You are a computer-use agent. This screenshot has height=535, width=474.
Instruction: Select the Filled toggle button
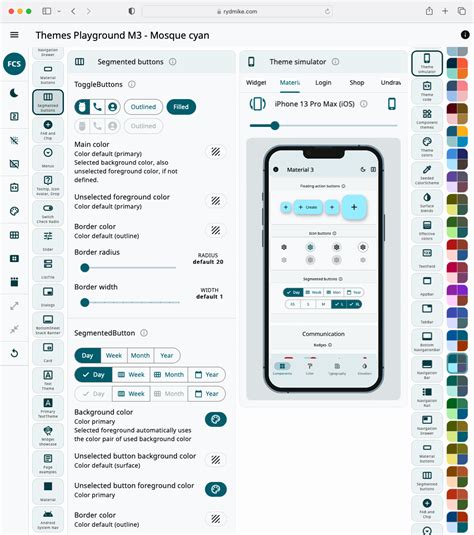click(x=181, y=107)
